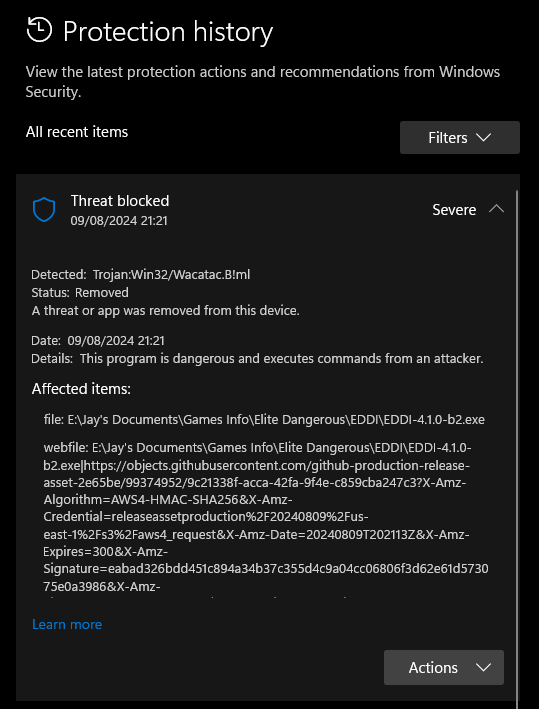Click the All recent items label
This screenshot has width=539, height=709.
click(77, 132)
